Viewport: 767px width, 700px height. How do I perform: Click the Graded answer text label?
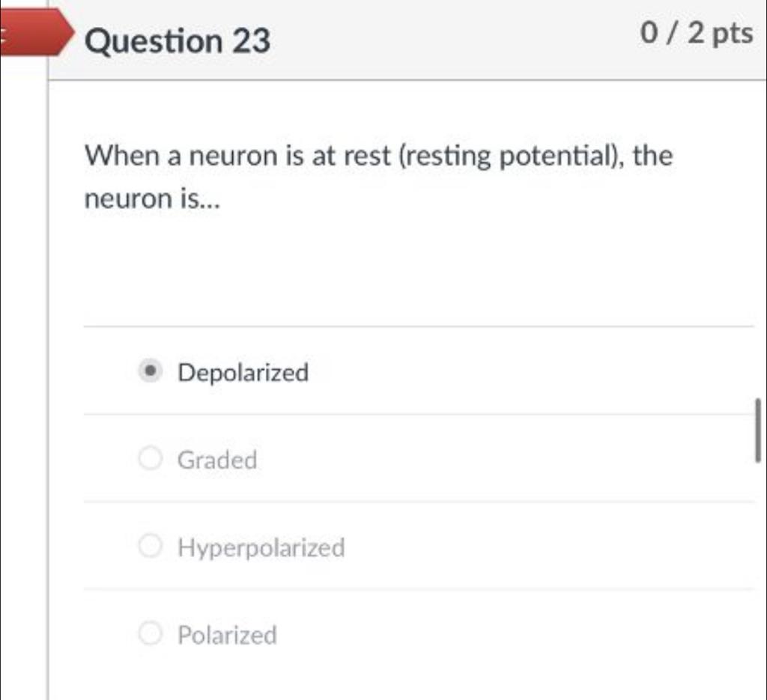coord(216,460)
